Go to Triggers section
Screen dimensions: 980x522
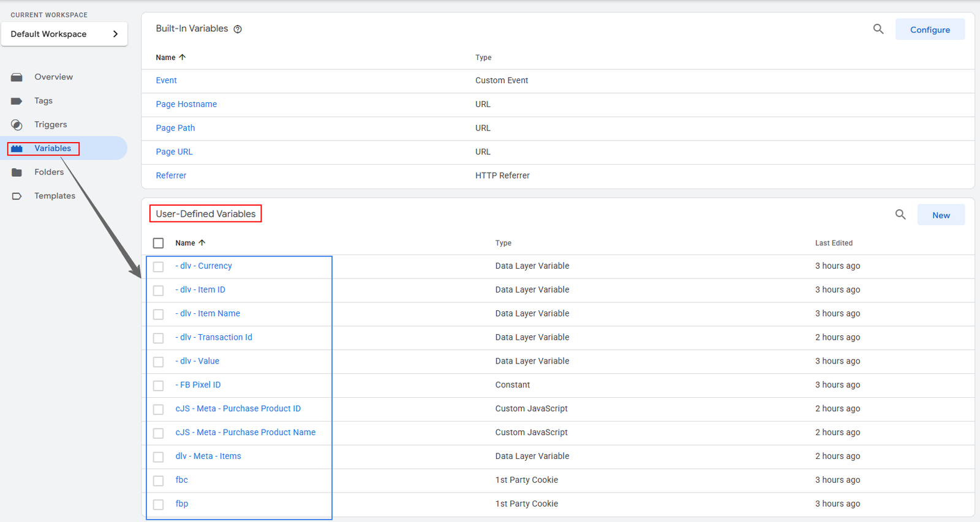tap(51, 125)
